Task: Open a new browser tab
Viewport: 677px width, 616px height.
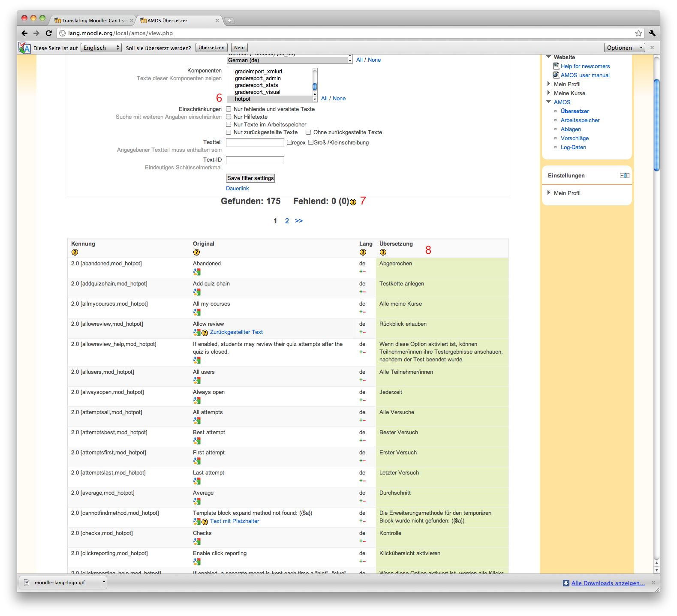Action: pos(229,20)
